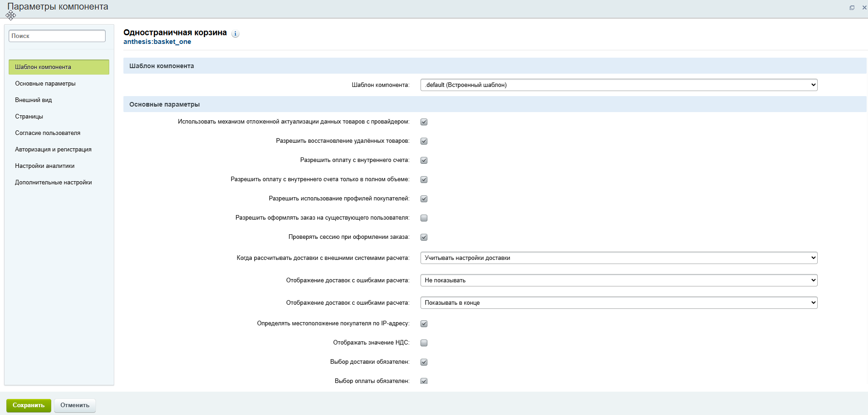Open the Показывать в конце dropdown
This screenshot has width=868, height=415.
(x=619, y=303)
